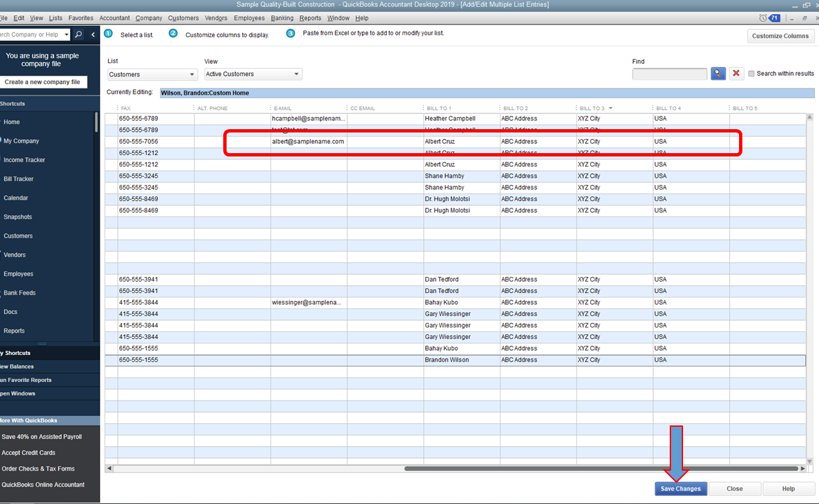Open the reminders alarm clock icon
Image resolution: width=819 pixels, height=504 pixels.
[763, 18]
